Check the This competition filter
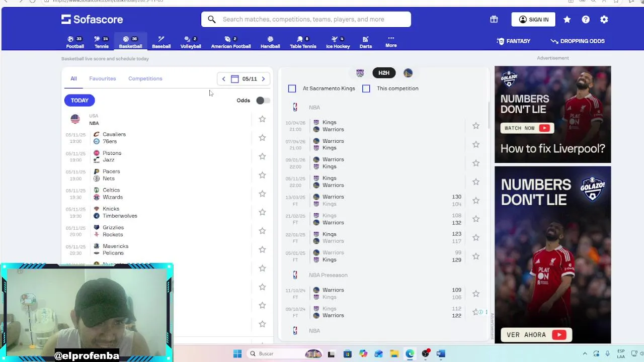Viewport: 644px width, 362px height. 366,88
